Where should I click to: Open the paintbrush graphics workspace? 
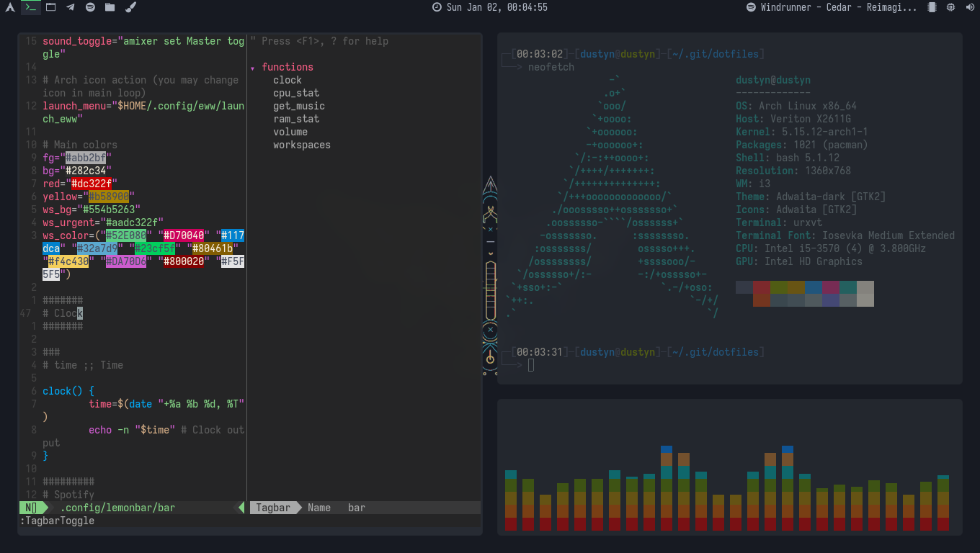pyautogui.click(x=130, y=7)
